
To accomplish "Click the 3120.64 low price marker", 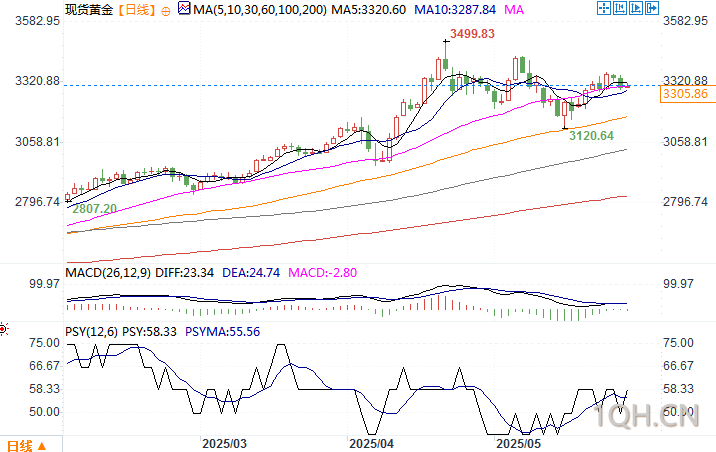I will [x=591, y=136].
